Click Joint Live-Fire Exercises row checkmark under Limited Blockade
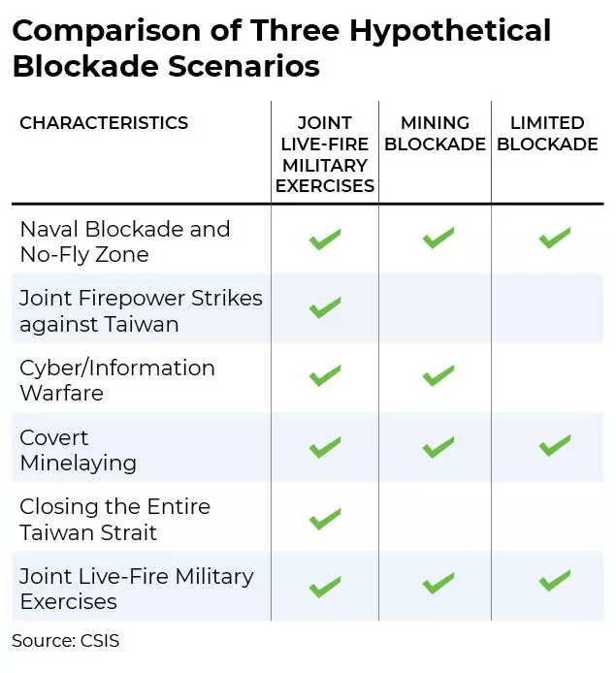This screenshot has width=616, height=673. click(554, 582)
